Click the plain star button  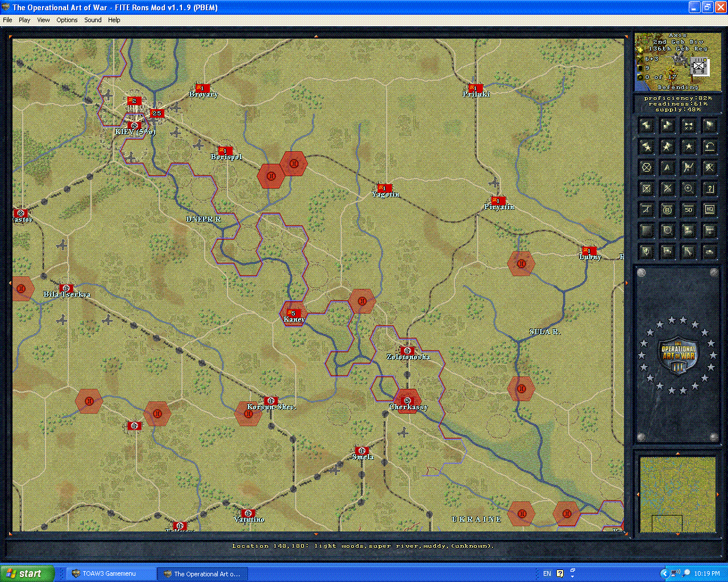[688, 147]
